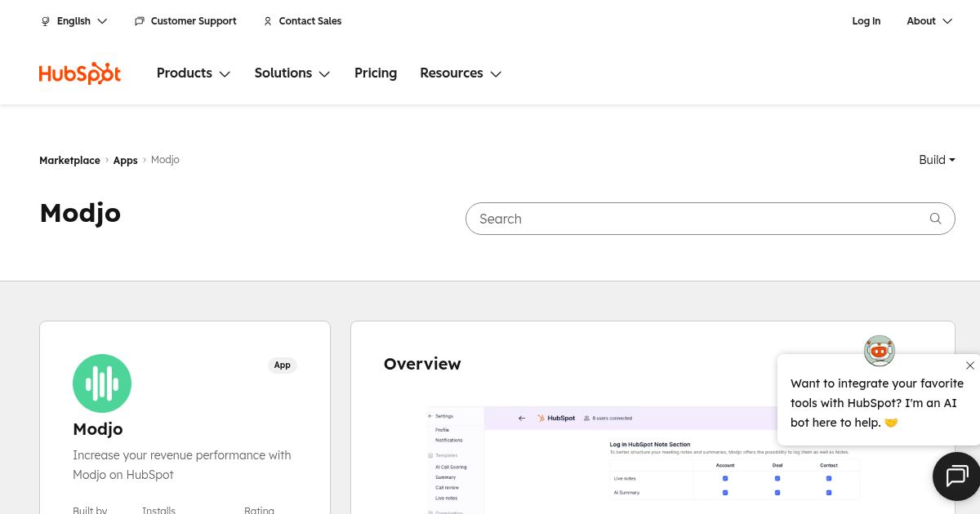Open the Overview screenshot image
The image size is (980, 514).
click(x=653, y=460)
